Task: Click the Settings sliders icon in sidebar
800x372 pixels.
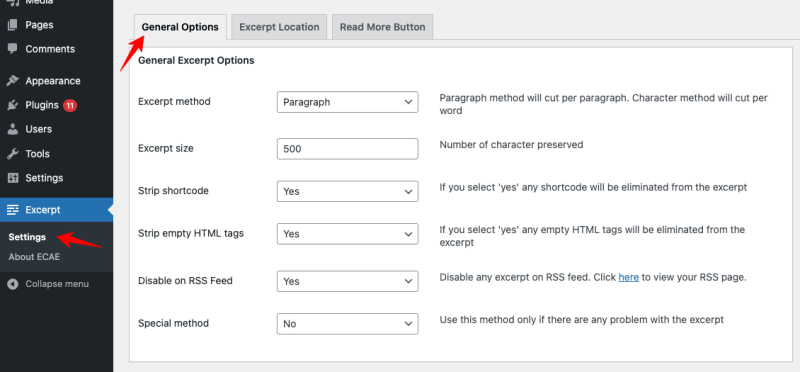Action: pyautogui.click(x=13, y=178)
